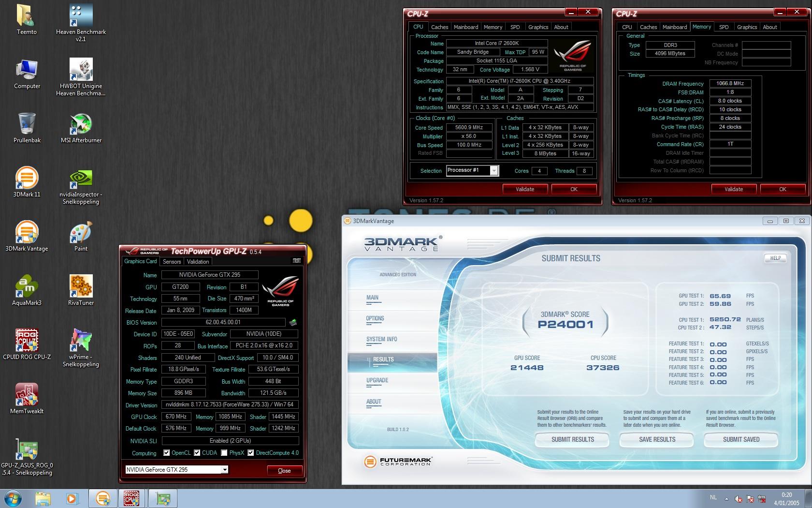
Task: Open media player taskbar icon
Action: (x=72, y=498)
